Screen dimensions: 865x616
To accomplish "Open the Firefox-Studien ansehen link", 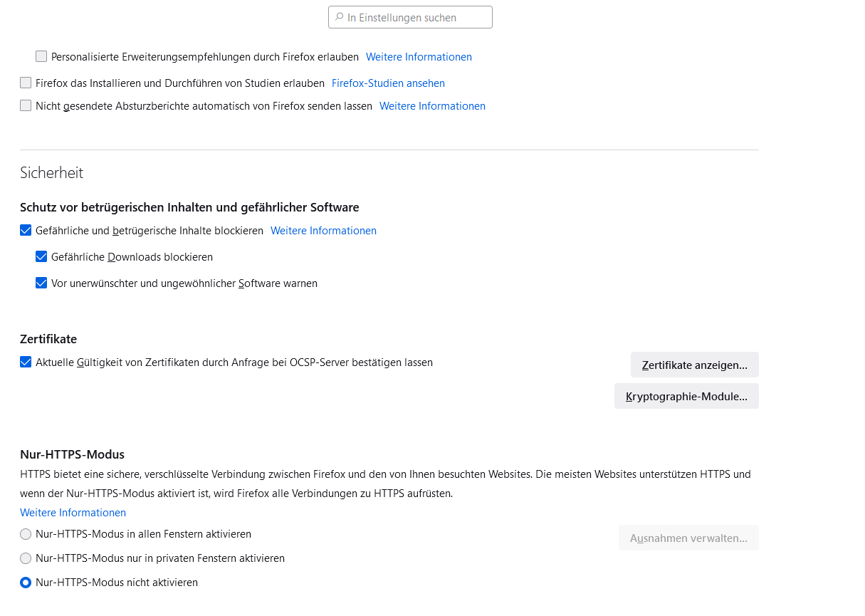I will point(388,83).
